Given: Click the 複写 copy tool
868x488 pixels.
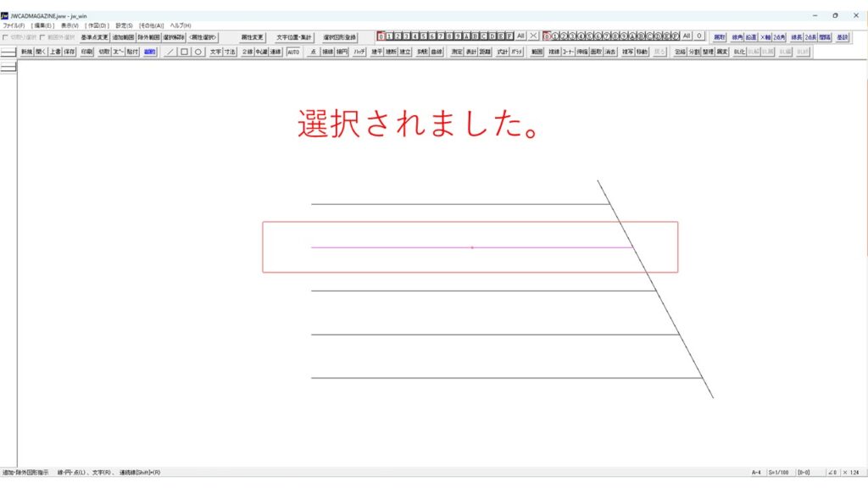Looking at the screenshot, I should [627, 52].
